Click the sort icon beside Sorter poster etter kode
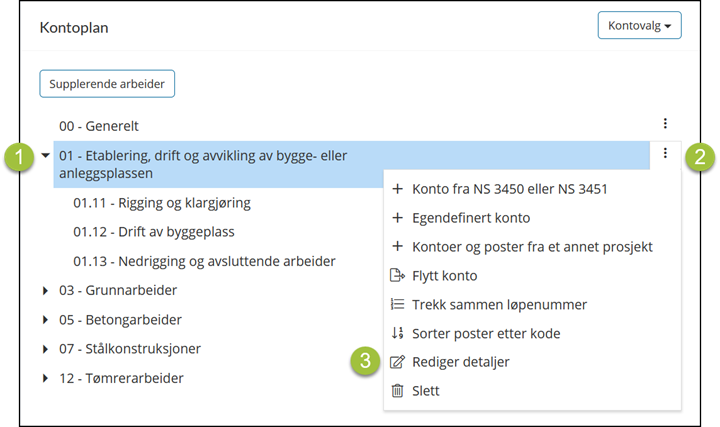Screen dimensions: 720x427 click(397, 333)
